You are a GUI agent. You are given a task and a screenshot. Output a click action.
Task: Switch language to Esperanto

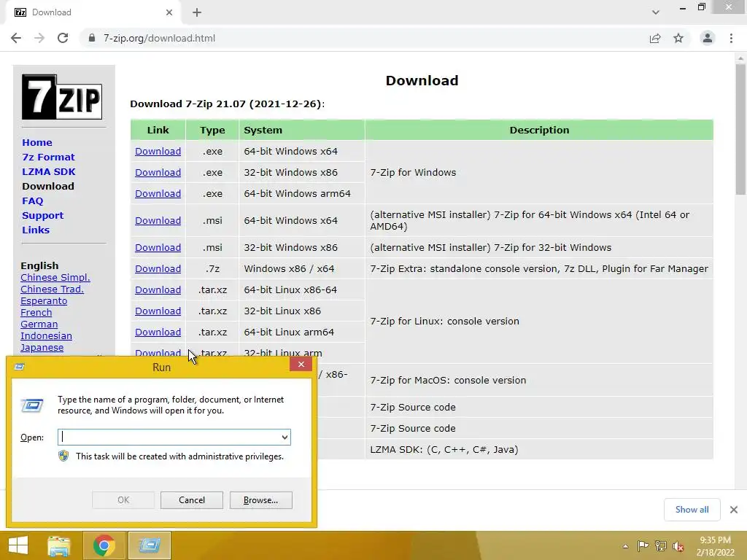point(44,301)
